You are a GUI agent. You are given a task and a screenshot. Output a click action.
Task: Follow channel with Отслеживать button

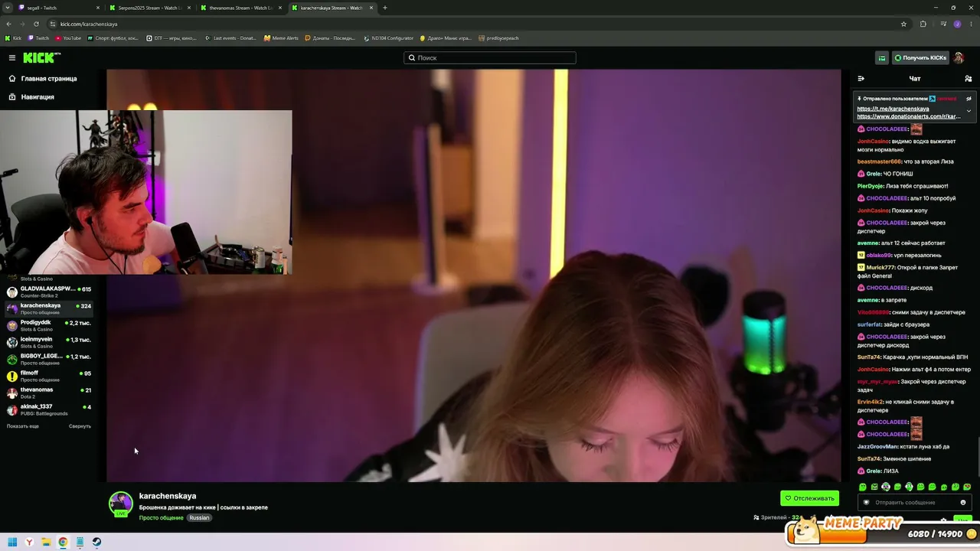coord(809,498)
